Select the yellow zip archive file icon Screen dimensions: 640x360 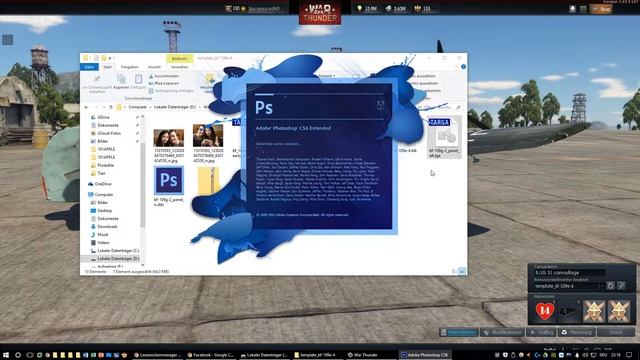[x=209, y=180]
